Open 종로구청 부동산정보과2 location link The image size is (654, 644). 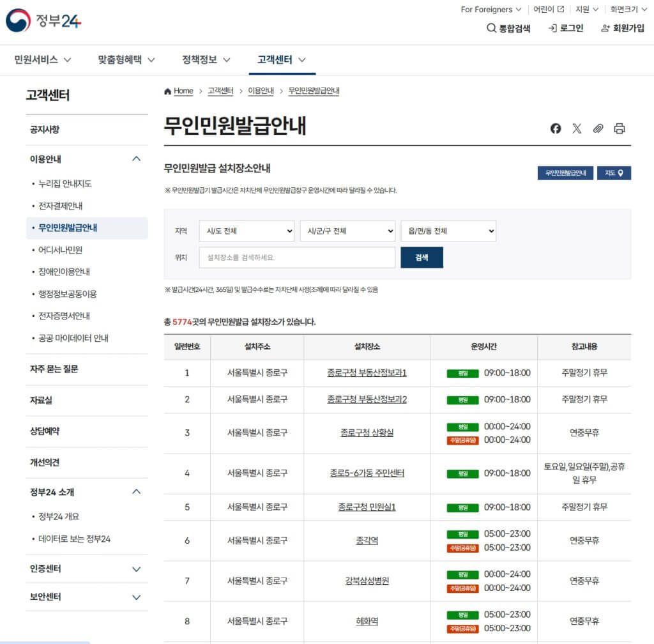click(x=367, y=399)
